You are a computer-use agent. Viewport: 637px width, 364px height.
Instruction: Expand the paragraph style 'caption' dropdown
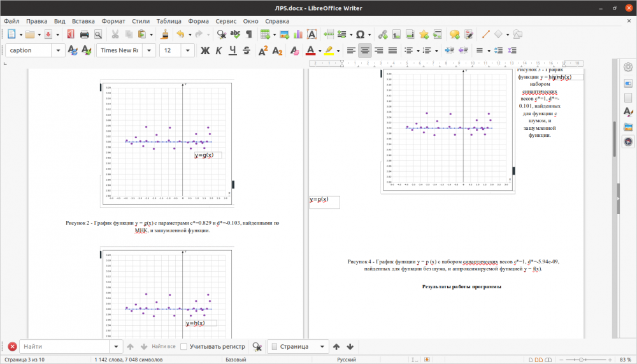(59, 51)
